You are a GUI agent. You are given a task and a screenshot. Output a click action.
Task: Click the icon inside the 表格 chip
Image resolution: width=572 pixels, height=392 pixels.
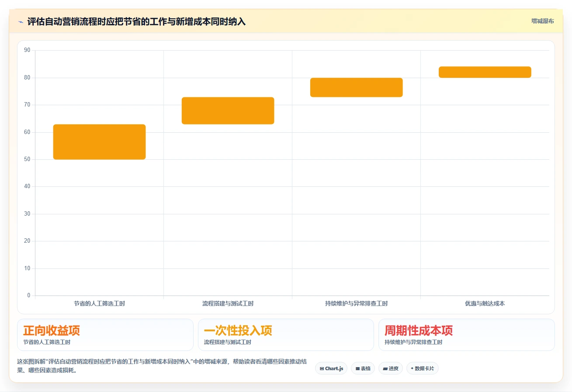point(357,369)
